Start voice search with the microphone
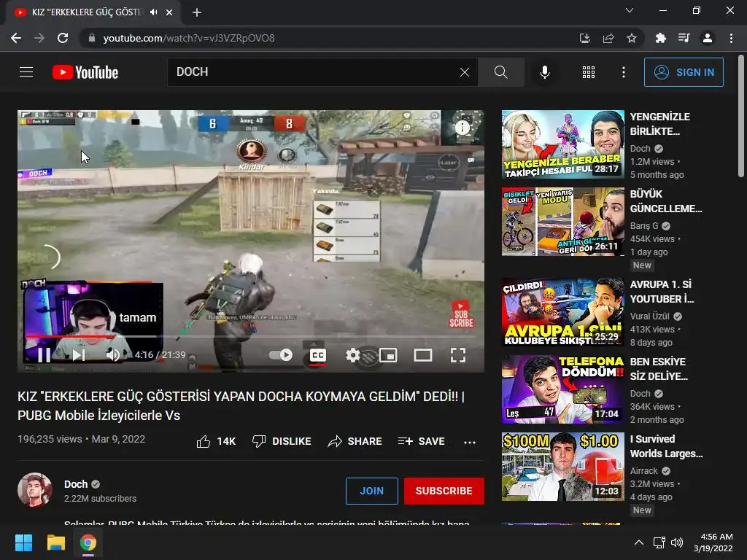The height and width of the screenshot is (560, 747). [x=544, y=72]
